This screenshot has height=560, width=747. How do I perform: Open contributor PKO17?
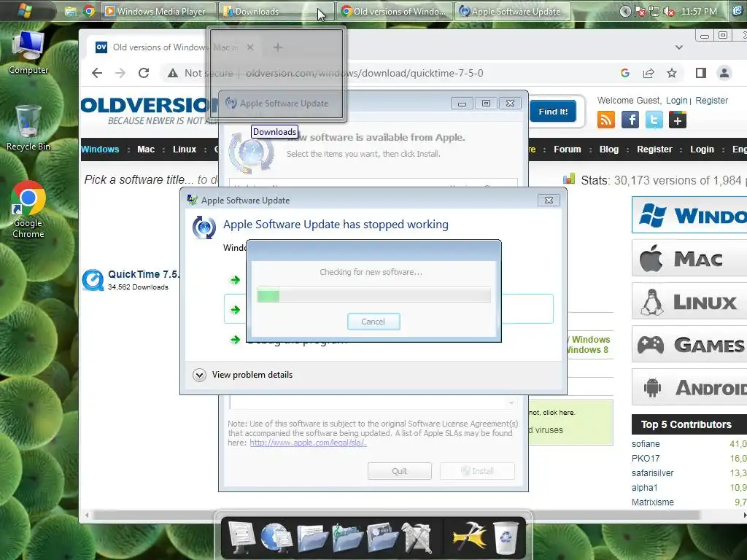pyautogui.click(x=646, y=458)
